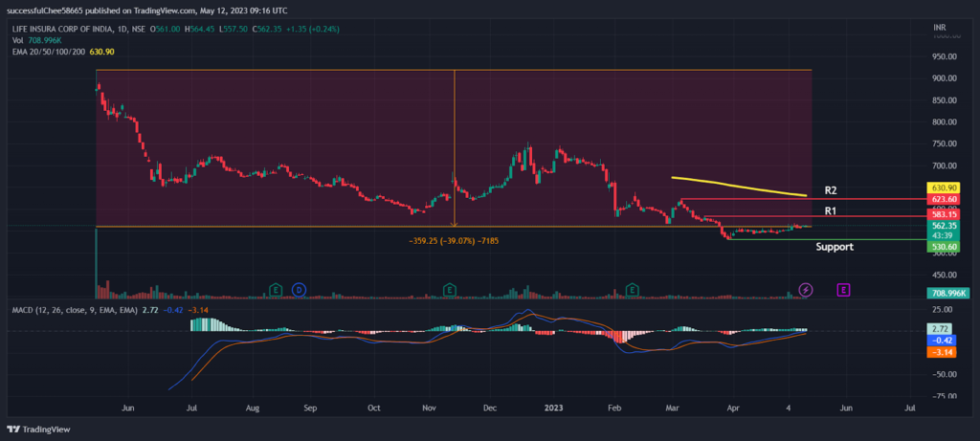
Task: Click the -50.00 MACD axis label
Action: 943,374
